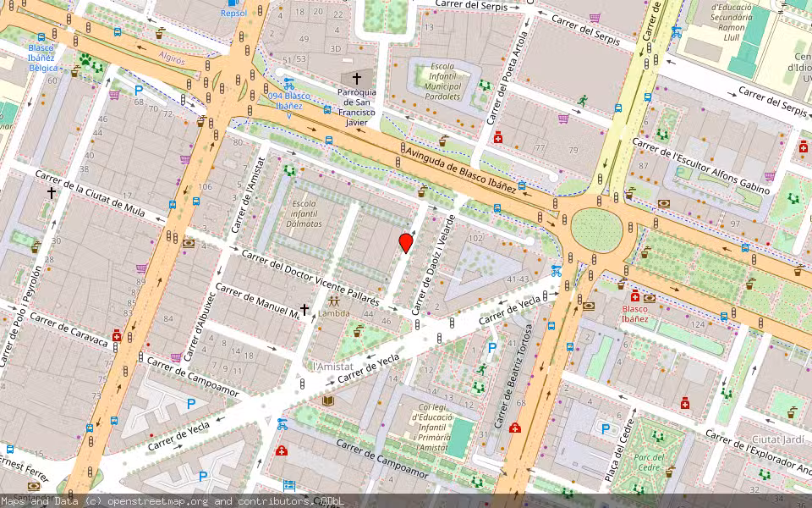812x508 pixels.
Task: Click the pharmacy cross icon near Blasco Ibáñez
Action: (x=634, y=296)
